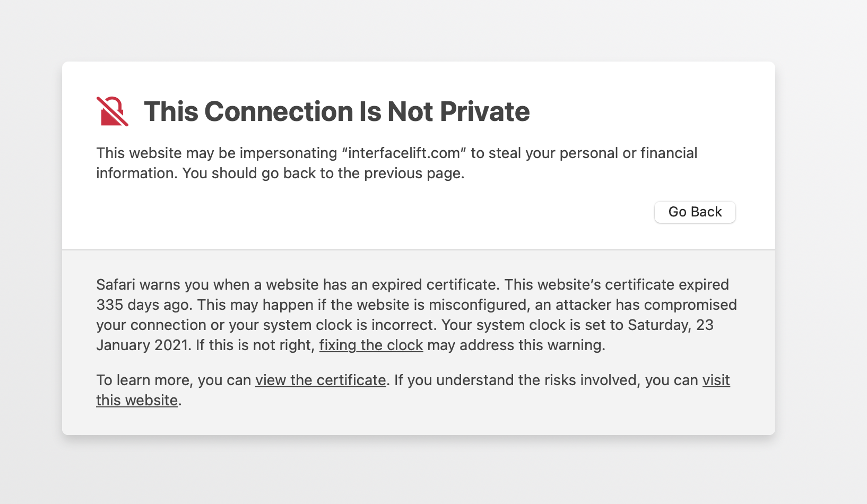Open the "fixing the clock" link

point(371,345)
